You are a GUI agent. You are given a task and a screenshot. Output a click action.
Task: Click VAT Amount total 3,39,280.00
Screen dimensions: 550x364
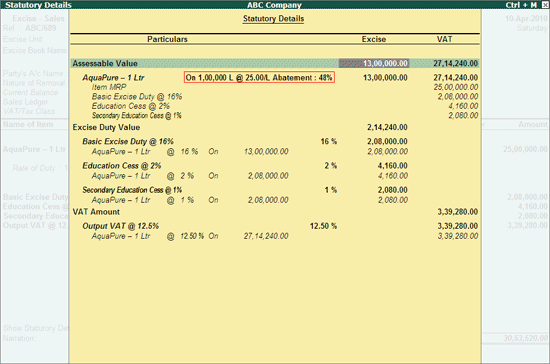click(457, 212)
